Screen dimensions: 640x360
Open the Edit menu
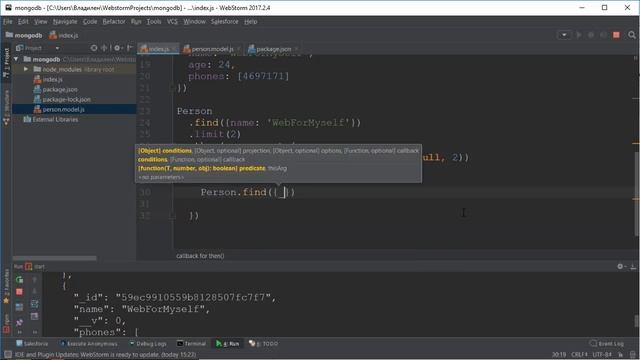tap(23, 22)
